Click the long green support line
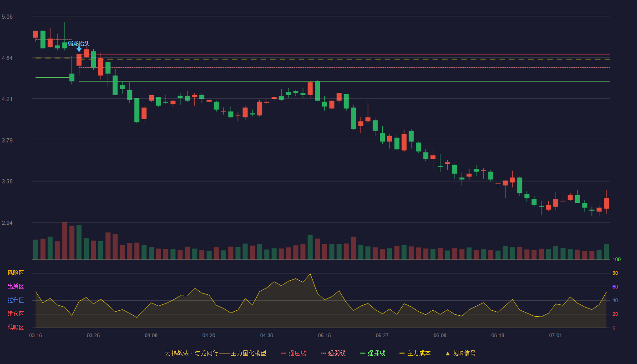The image size is (637, 364). click(x=344, y=81)
